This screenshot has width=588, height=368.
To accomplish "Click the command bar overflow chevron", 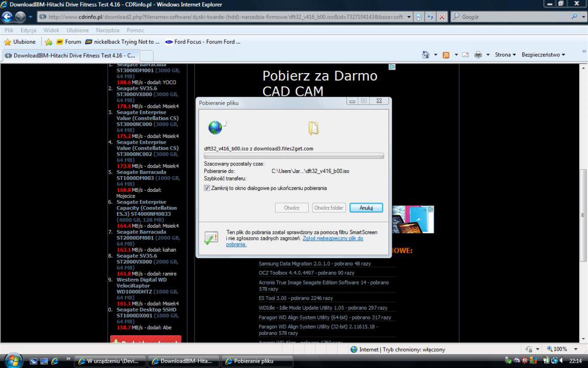I will pos(584,52).
